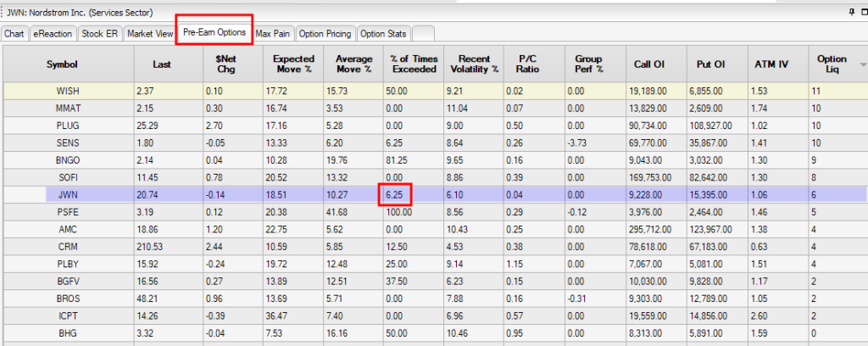Click ICPT ATM IV 2.60 cell

tap(778, 315)
